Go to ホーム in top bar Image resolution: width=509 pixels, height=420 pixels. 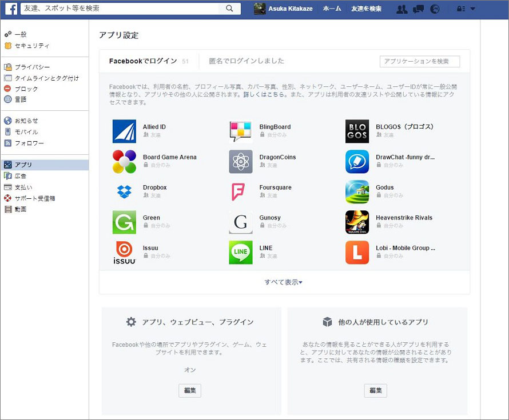coord(332,9)
